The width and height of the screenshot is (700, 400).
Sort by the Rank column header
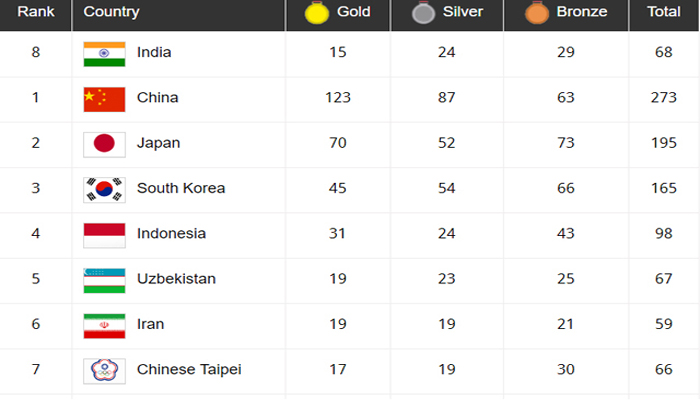pyautogui.click(x=36, y=12)
